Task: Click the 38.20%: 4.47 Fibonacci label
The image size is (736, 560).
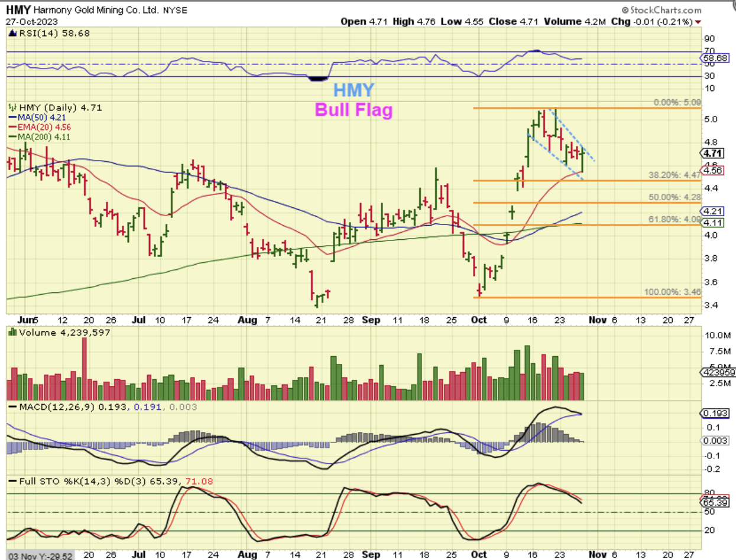Action: pos(675,175)
